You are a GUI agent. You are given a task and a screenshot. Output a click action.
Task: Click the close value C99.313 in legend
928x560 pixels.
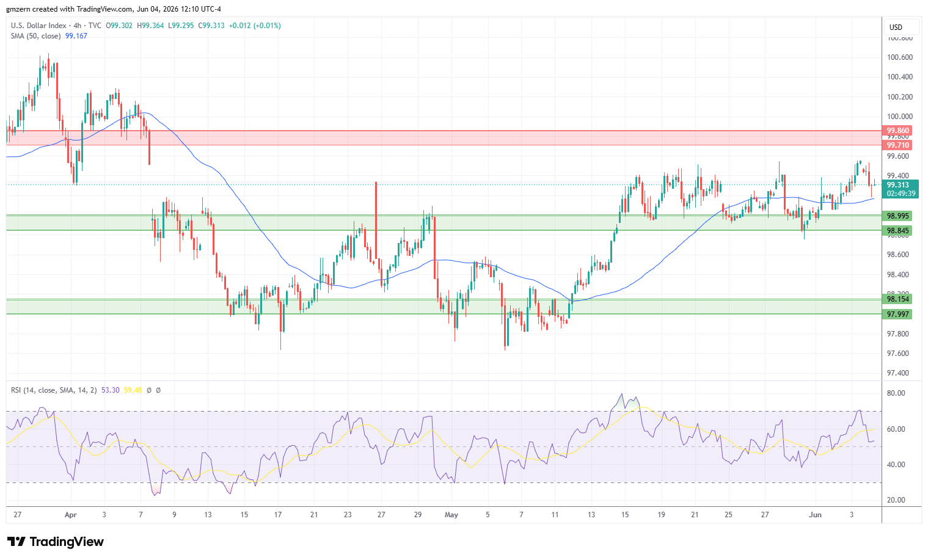click(x=211, y=26)
